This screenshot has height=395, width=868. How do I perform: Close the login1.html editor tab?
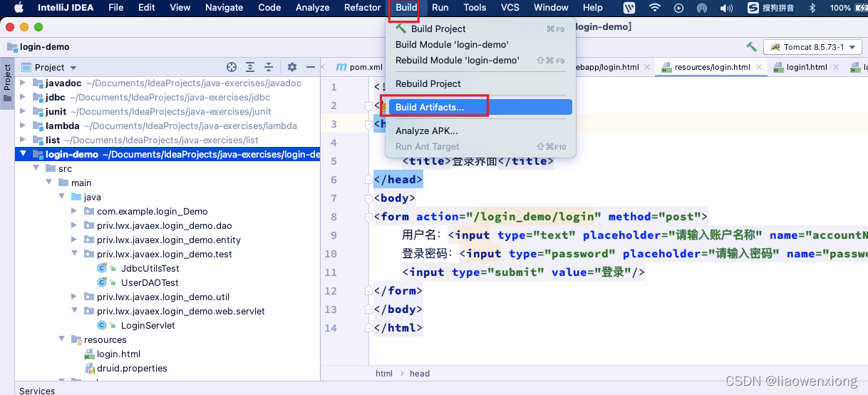click(835, 67)
